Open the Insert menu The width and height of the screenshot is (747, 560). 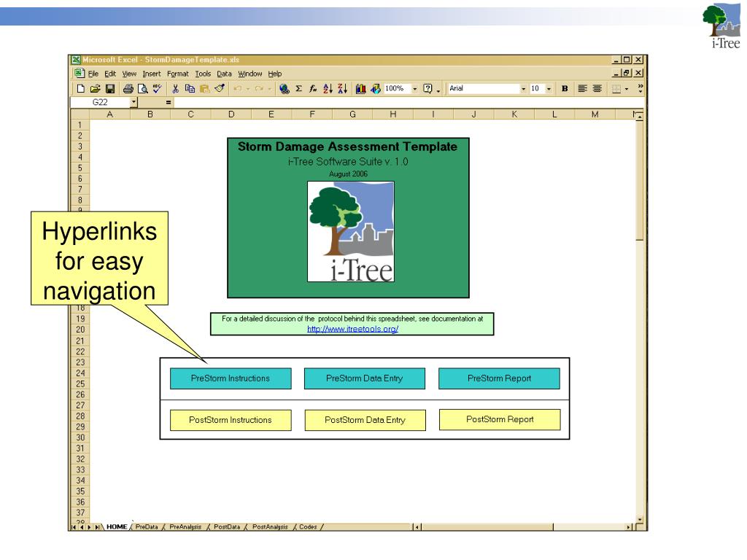click(152, 74)
